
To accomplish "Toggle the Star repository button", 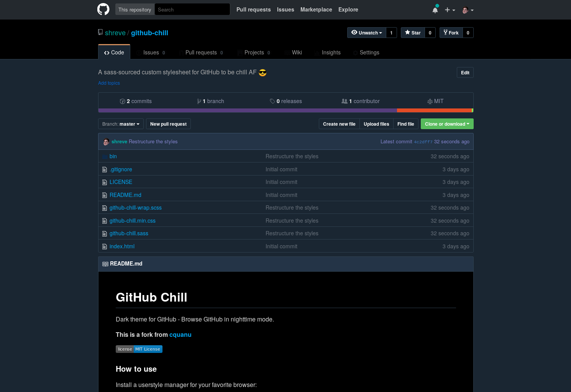I will click(x=413, y=33).
